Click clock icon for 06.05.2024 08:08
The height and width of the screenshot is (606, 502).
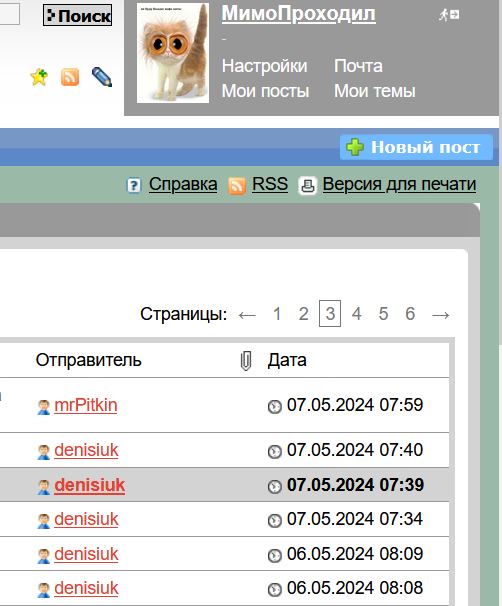pyautogui.click(x=275, y=589)
